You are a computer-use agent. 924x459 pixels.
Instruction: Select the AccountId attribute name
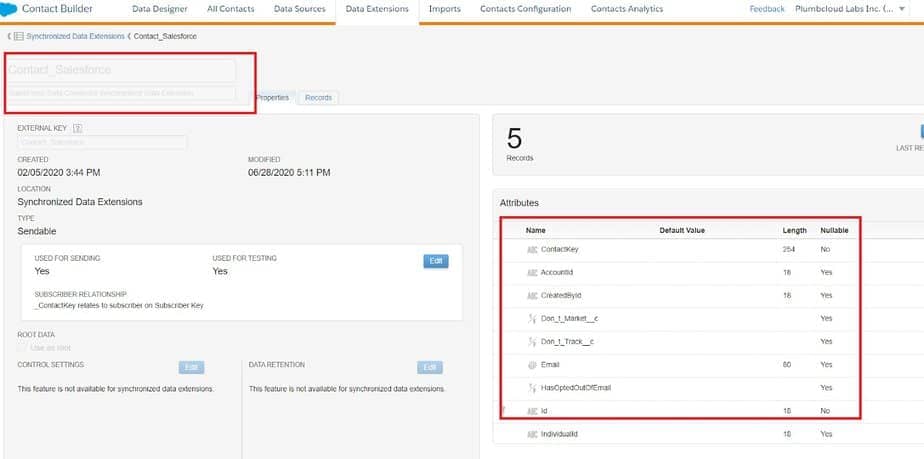pyautogui.click(x=557, y=273)
